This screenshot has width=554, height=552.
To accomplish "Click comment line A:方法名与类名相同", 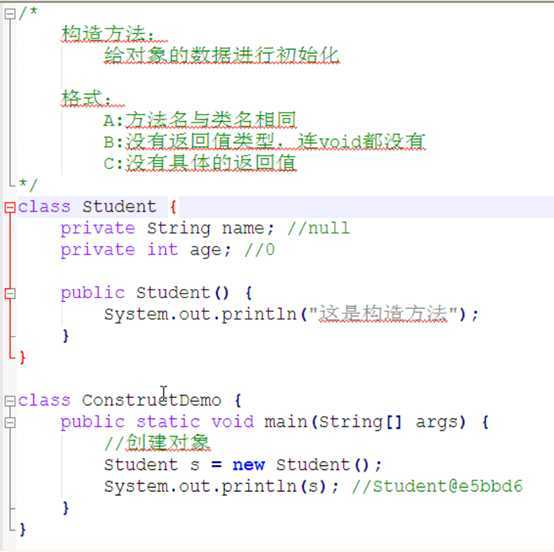I will click(x=200, y=120).
